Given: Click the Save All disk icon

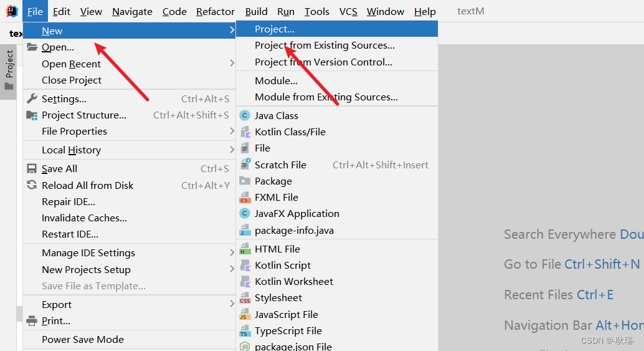Looking at the screenshot, I should pos(32,168).
